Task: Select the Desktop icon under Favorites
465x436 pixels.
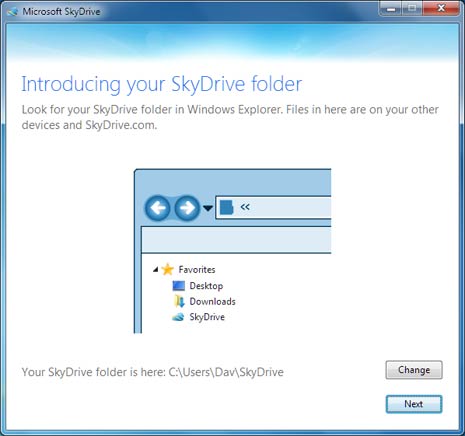Action: [x=179, y=286]
